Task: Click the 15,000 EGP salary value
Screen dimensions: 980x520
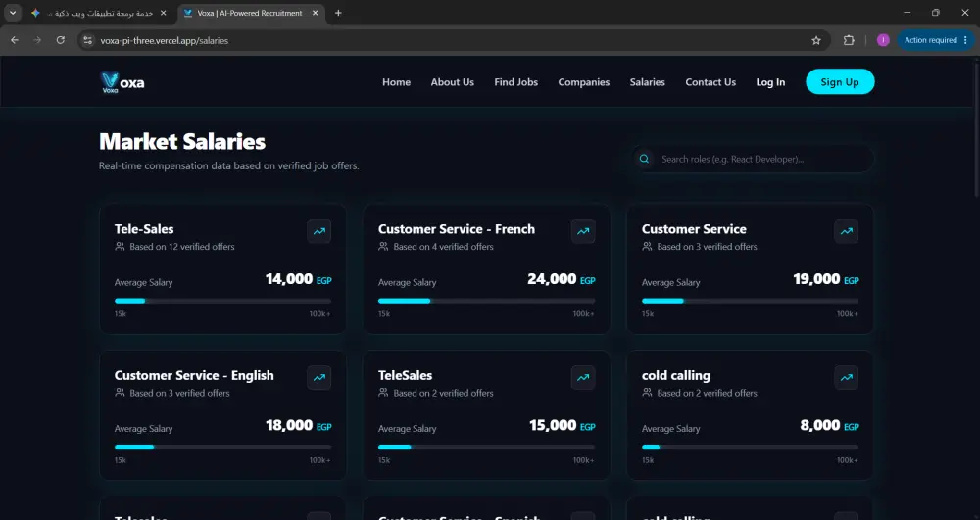Action: pos(562,425)
